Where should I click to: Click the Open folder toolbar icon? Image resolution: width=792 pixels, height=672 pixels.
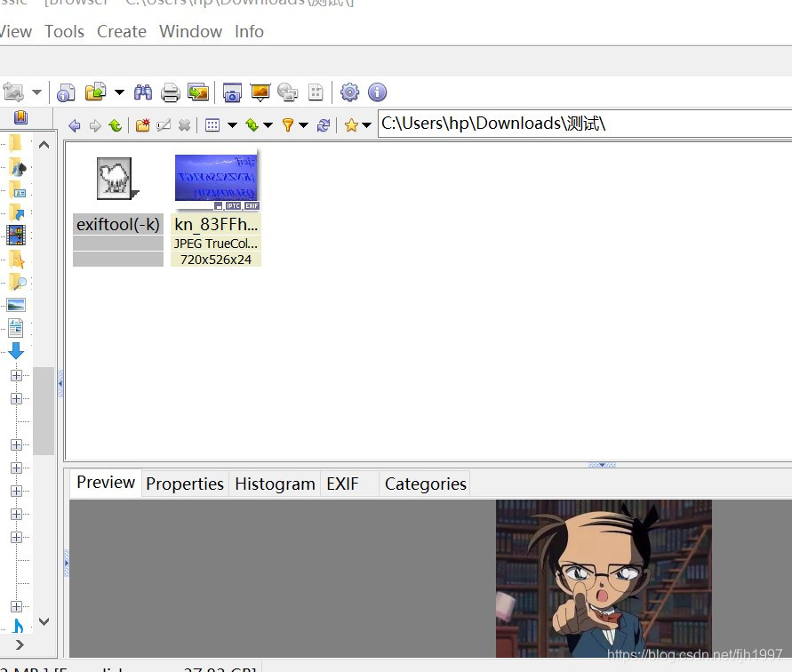(95, 92)
